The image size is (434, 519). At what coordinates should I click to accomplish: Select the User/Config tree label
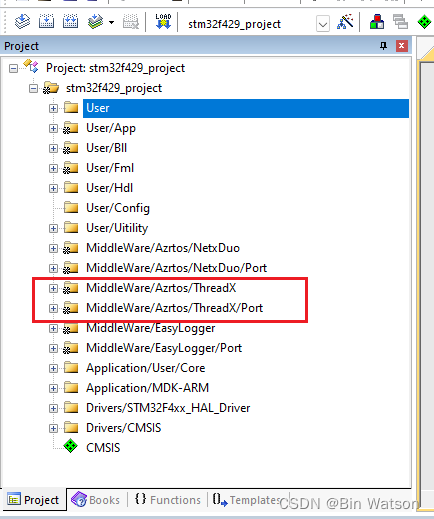118,208
